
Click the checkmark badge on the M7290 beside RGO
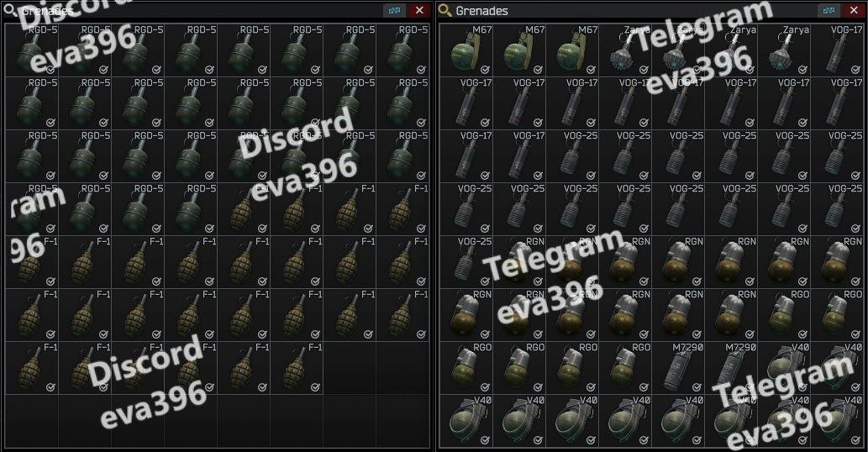pos(697,387)
